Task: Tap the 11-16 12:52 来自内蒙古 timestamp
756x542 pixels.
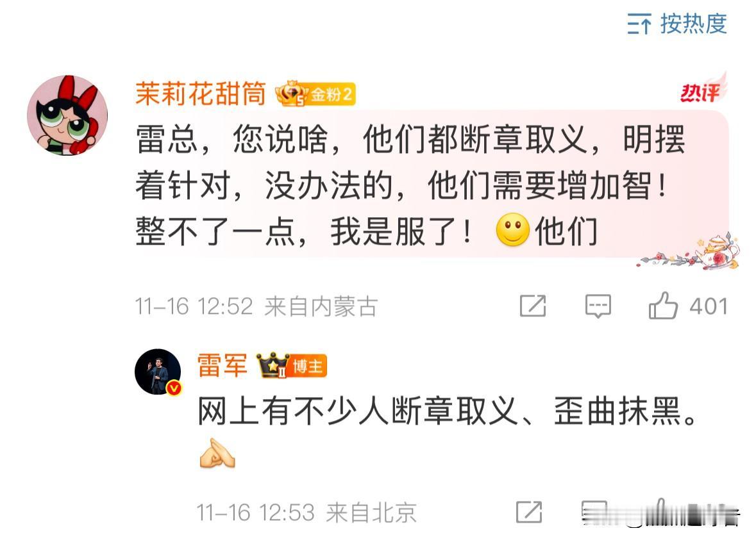Action: (256, 306)
